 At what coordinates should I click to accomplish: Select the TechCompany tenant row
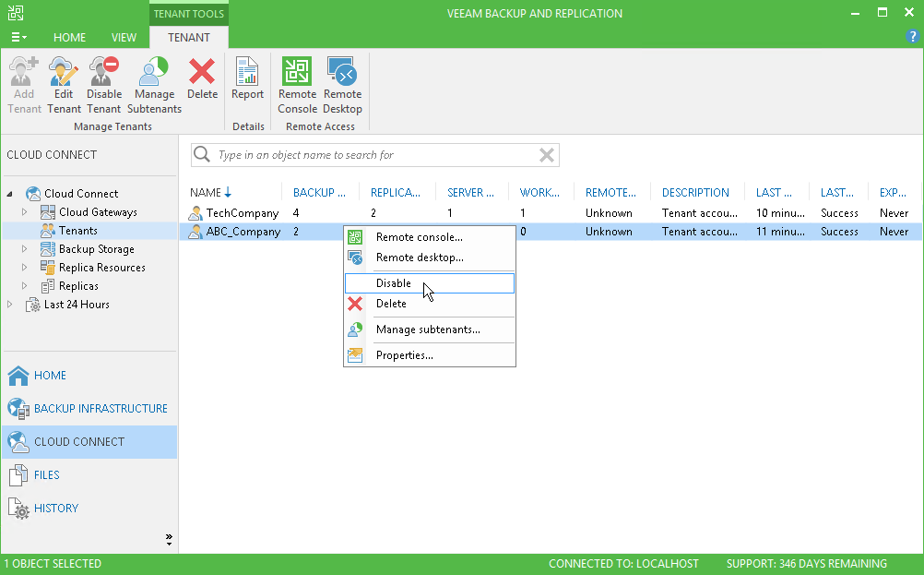551,213
